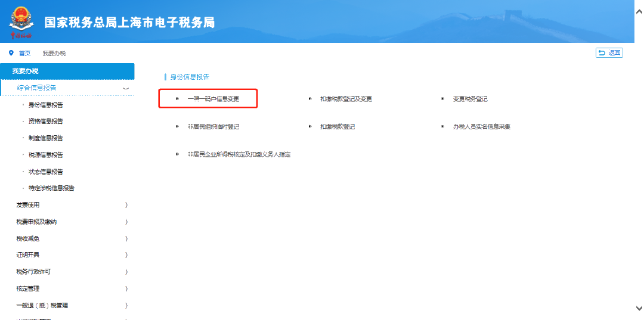
Task: Expand 税费申报及缴纳 menu arrow
Action: coord(126,222)
